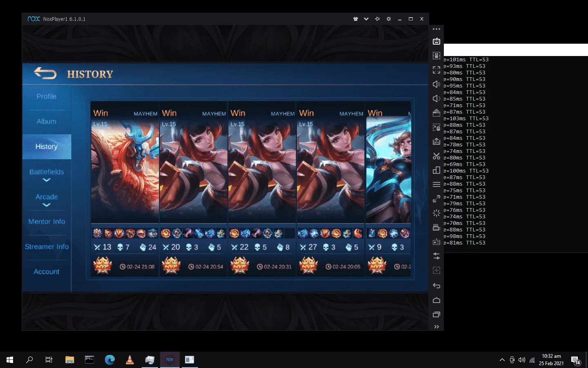Open controller configuration gamepad icon

pos(437,242)
